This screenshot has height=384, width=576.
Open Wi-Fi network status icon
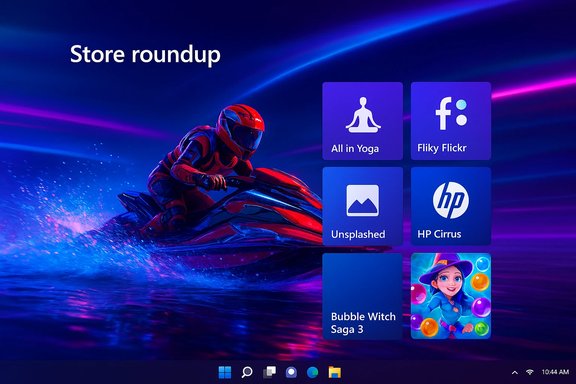coord(530,372)
